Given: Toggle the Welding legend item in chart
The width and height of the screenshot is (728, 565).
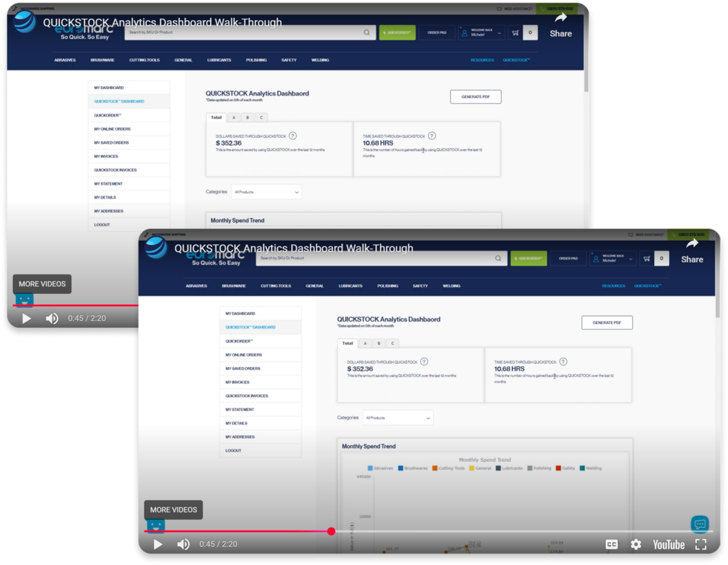Looking at the screenshot, I should [591, 469].
